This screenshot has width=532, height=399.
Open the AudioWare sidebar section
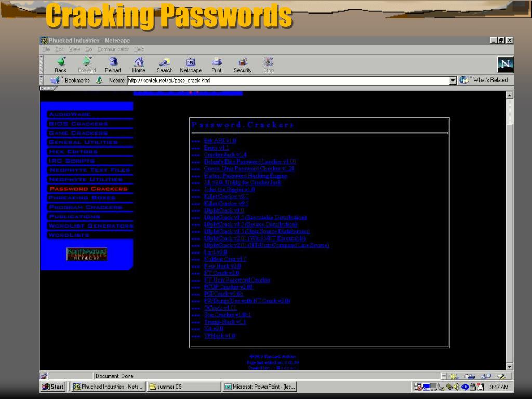point(70,114)
